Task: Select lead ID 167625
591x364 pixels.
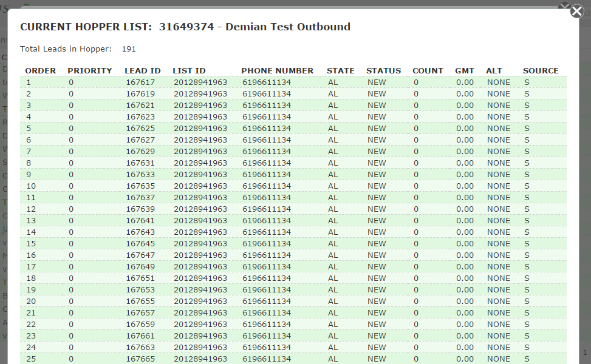Action: coord(140,129)
